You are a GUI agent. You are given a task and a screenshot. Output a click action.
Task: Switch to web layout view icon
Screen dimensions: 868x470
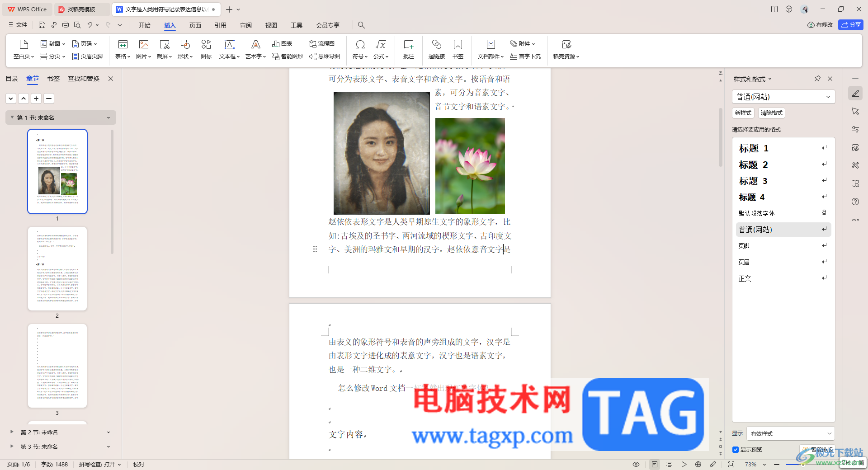pyautogui.click(x=698, y=465)
